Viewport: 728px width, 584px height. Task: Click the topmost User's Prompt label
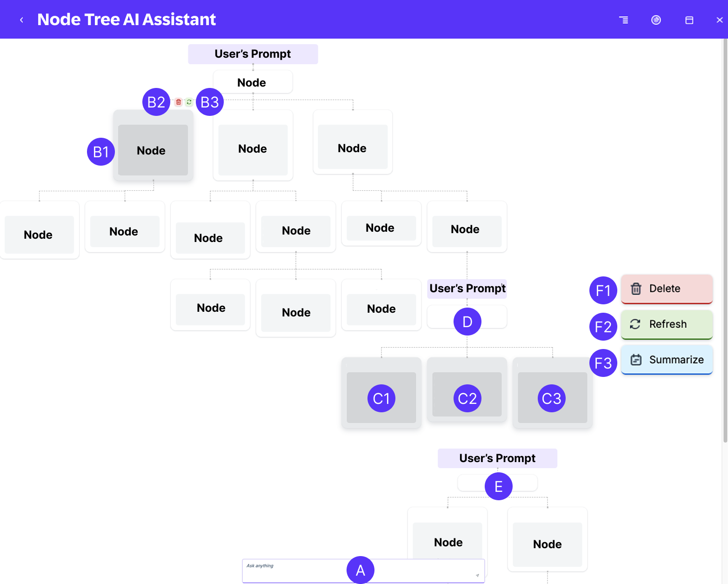(253, 54)
